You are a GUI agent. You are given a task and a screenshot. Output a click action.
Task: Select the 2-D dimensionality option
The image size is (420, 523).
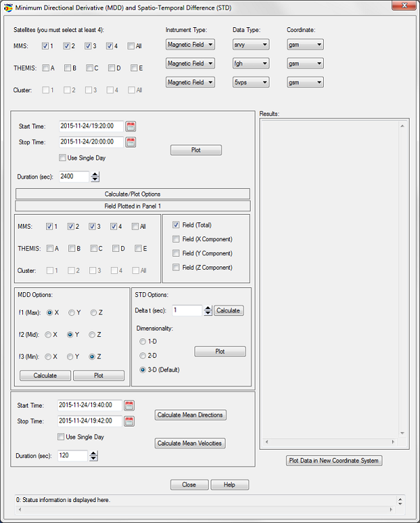[143, 356]
